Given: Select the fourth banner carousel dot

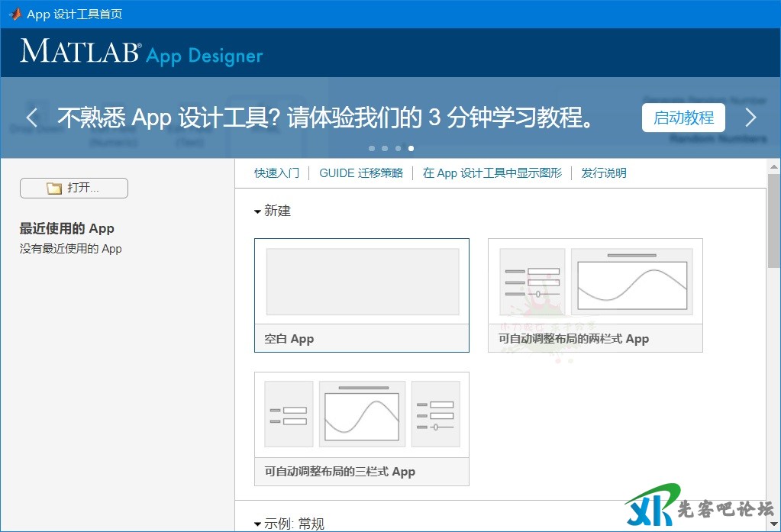Looking at the screenshot, I should pos(411,148).
